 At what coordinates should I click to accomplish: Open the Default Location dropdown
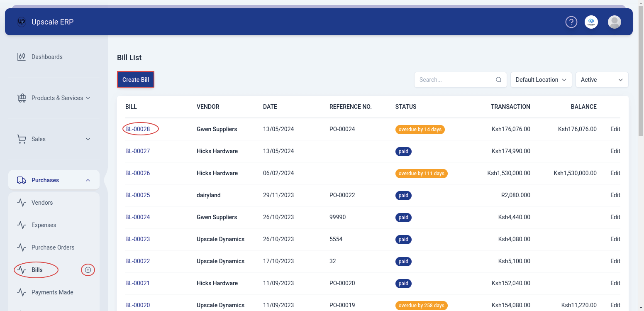[541, 80]
